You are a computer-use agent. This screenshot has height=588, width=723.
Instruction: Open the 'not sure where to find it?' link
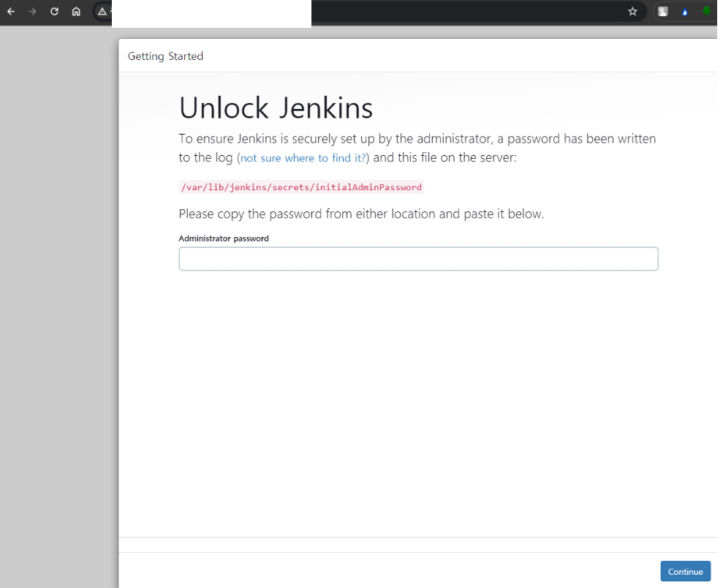pyautogui.click(x=303, y=158)
